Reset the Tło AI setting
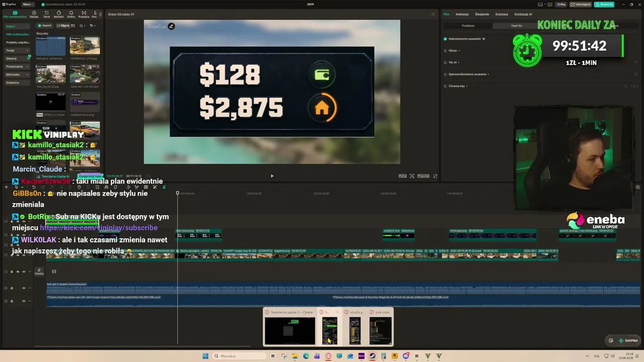The height and width of the screenshot is (362, 644). (x=636, y=62)
